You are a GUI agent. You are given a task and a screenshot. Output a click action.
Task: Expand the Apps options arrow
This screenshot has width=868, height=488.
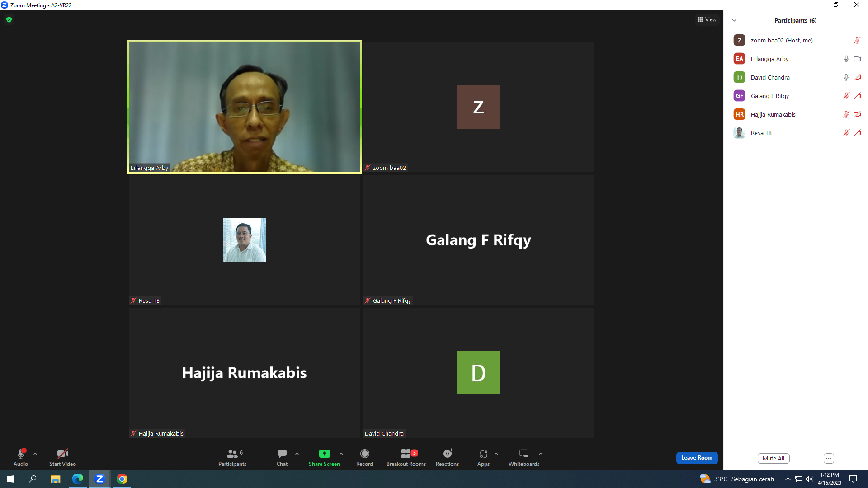(x=496, y=454)
